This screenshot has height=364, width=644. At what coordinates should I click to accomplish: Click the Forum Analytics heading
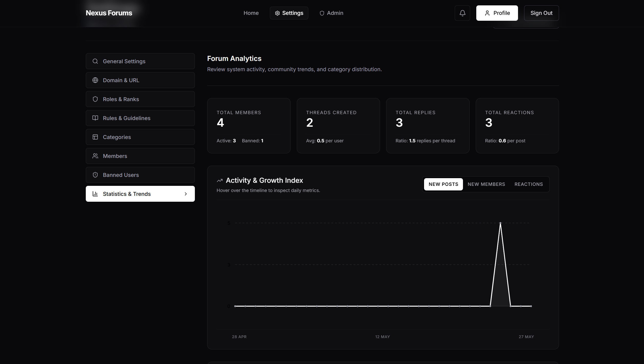(x=234, y=59)
